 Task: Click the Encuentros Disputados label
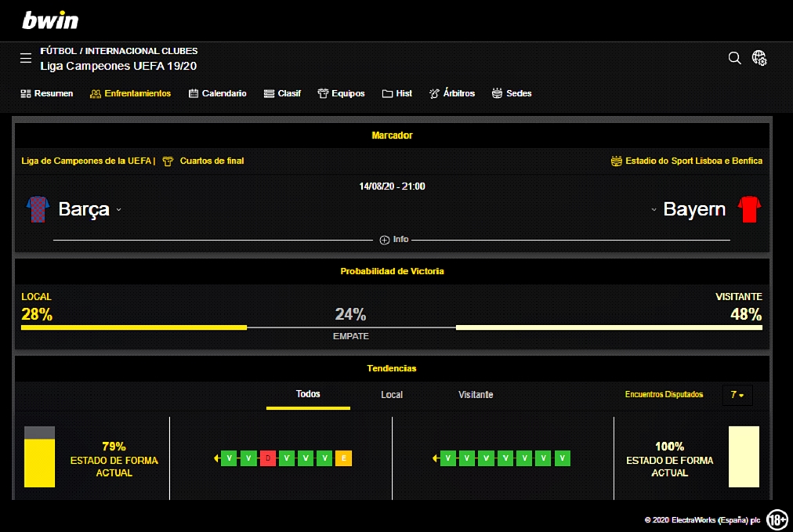click(664, 394)
